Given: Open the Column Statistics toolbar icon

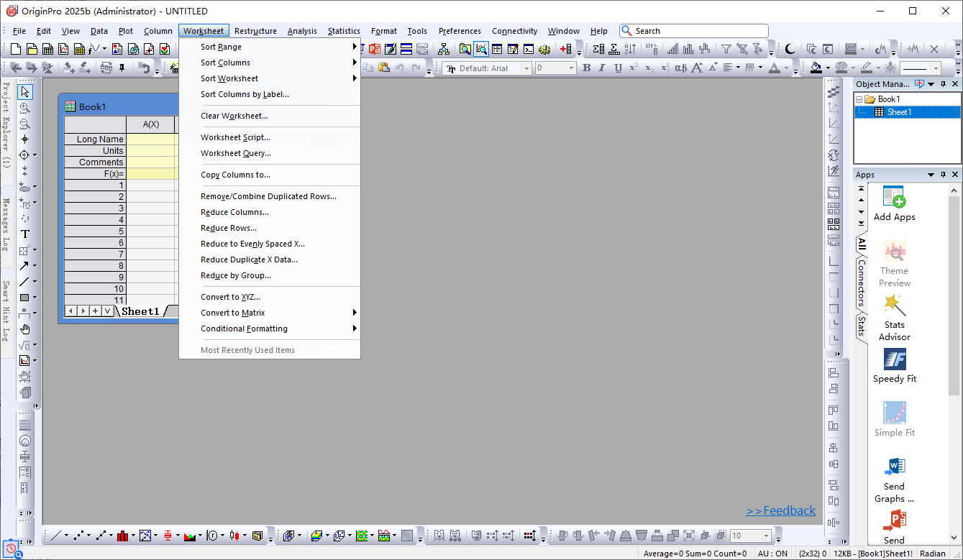Looking at the screenshot, I should (x=598, y=49).
